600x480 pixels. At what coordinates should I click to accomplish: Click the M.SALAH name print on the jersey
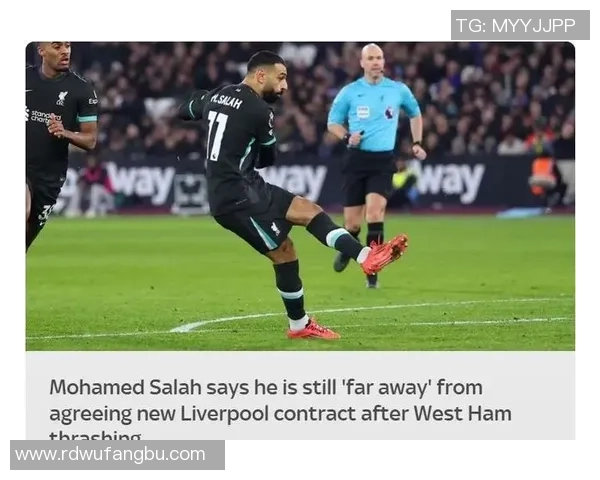click(x=227, y=102)
